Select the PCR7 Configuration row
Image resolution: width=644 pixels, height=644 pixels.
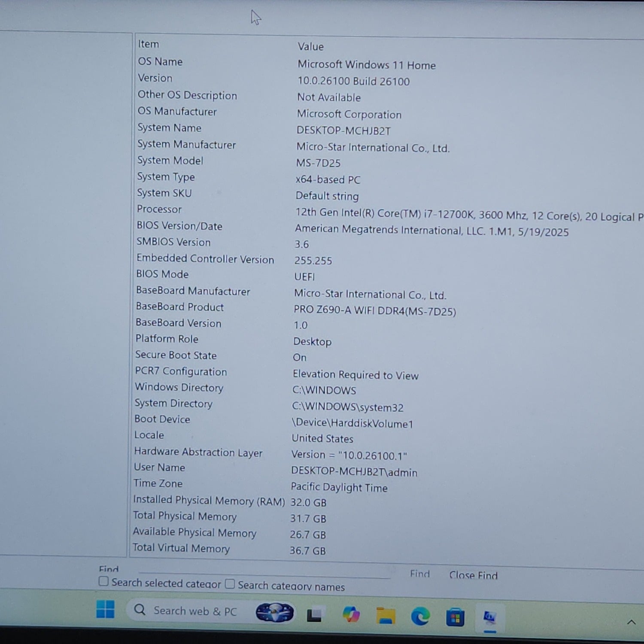pos(181,371)
